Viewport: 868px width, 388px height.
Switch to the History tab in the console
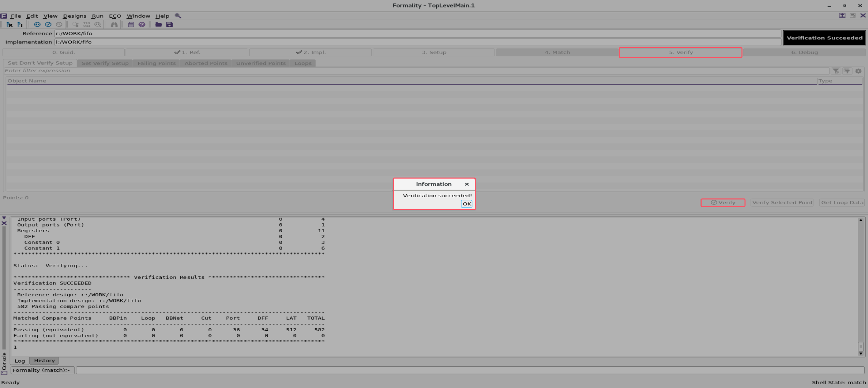coord(44,361)
